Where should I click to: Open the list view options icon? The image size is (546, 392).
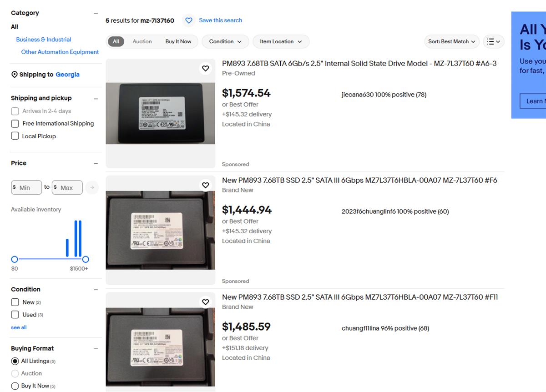[493, 41]
